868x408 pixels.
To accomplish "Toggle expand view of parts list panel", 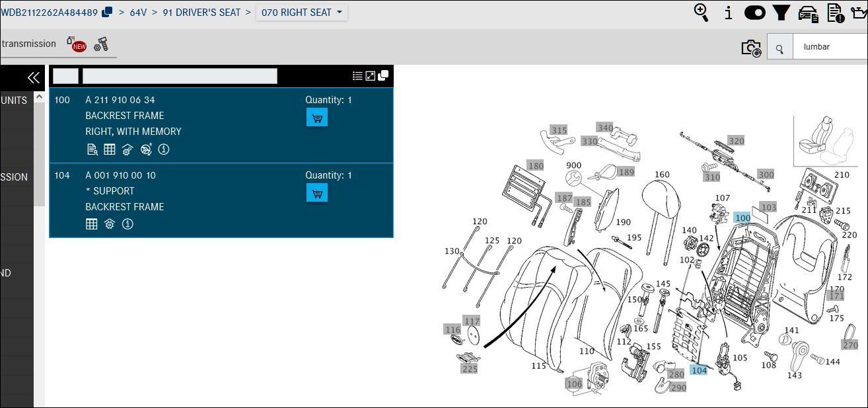I will pyautogui.click(x=371, y=76).
